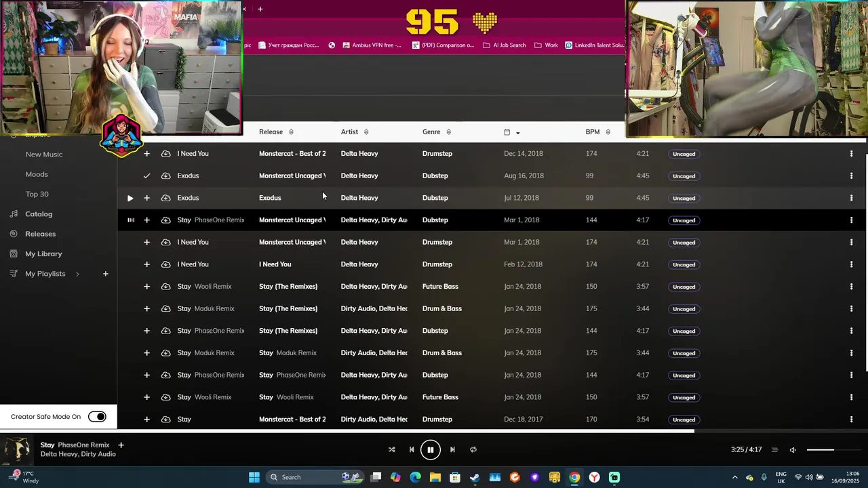Sort by the date column calendar header
The height and width of the screenshot is (488, 868).
pyautogui.click(x=512, y=132)
